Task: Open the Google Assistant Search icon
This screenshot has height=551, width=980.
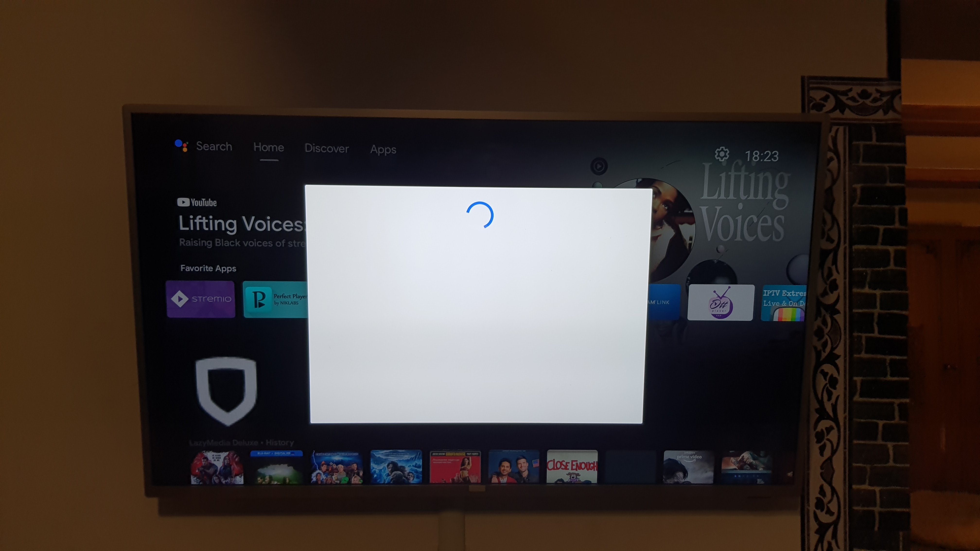Action: (181, 147)
